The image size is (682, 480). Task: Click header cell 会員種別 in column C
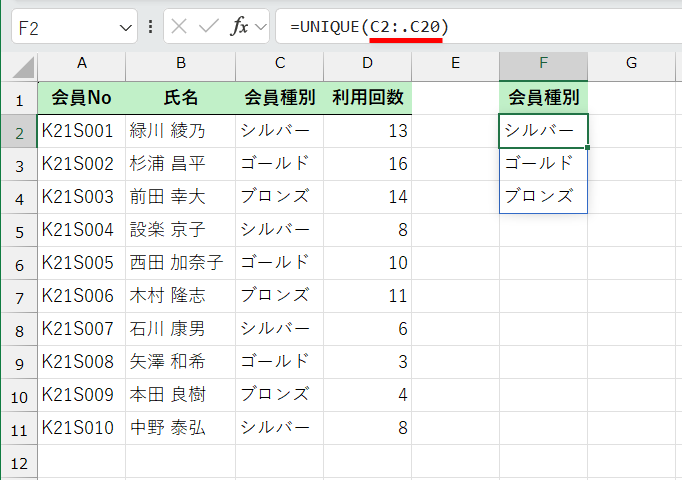[280, 98]
